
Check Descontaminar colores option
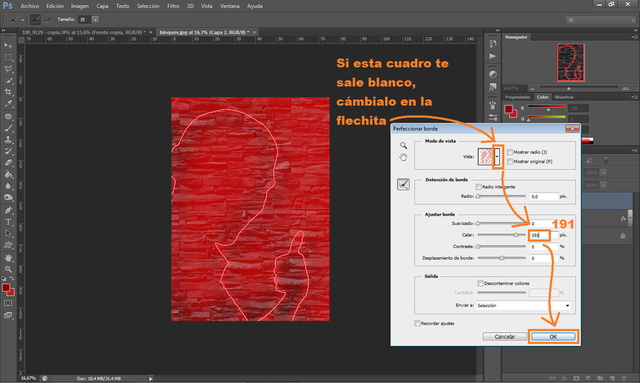480,283
